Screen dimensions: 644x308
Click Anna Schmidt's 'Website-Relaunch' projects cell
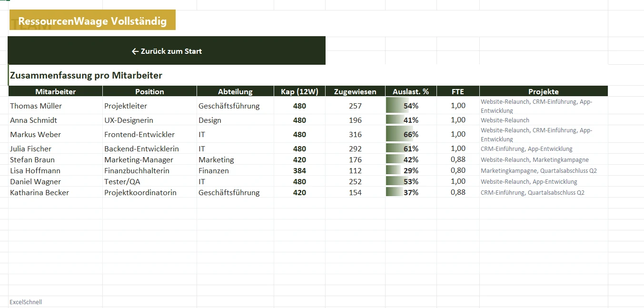(544, 120)
